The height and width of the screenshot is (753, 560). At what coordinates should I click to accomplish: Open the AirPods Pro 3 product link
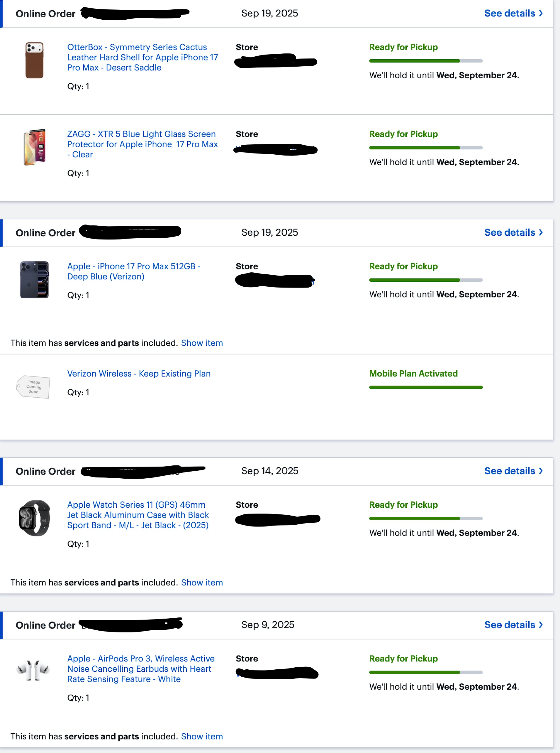141,668
